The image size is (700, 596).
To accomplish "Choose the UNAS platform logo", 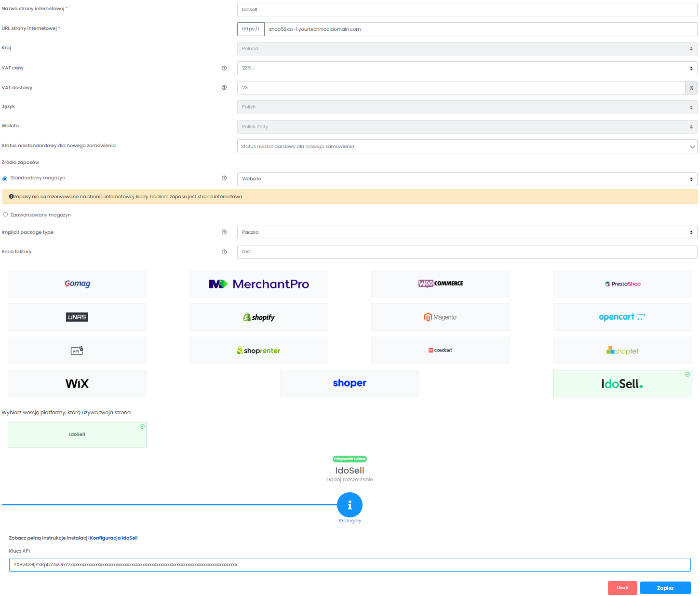I will point(77,317).
